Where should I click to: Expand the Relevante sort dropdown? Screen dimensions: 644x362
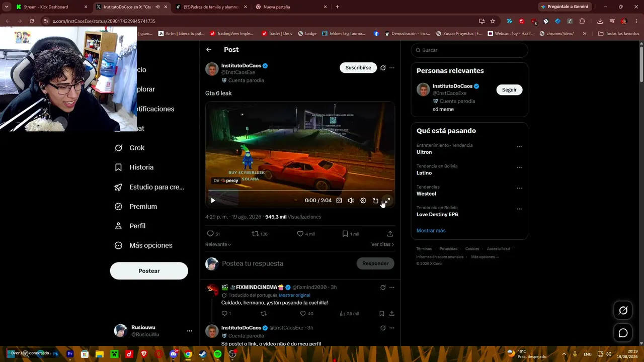(x=218, y=244)
